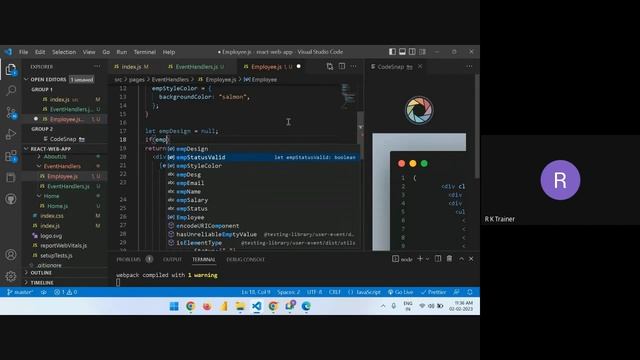The height and width of the screenshot is (360, 640).
Task: Split the terminal
Action: tap(438, 259)
